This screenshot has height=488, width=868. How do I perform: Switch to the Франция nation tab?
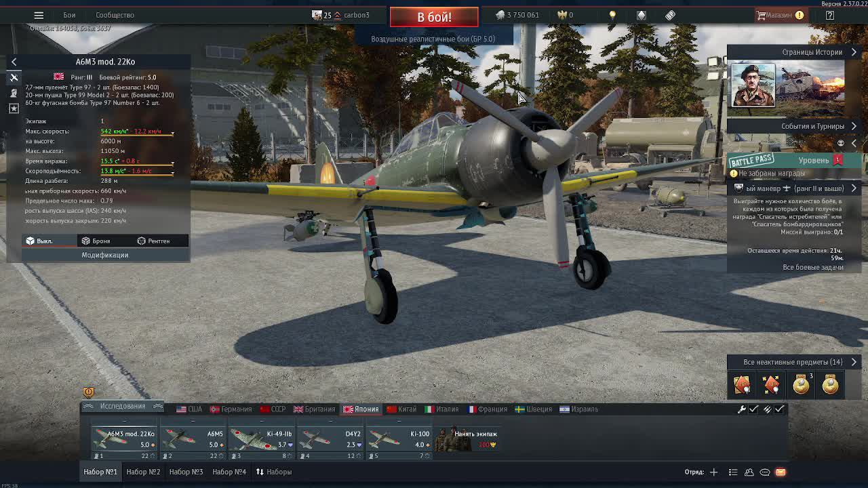(487, 409)
